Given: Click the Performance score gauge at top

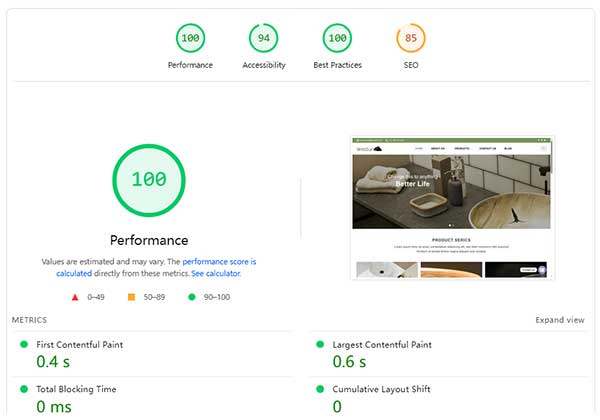Looking at the screenshot, I should pos(190,39).
